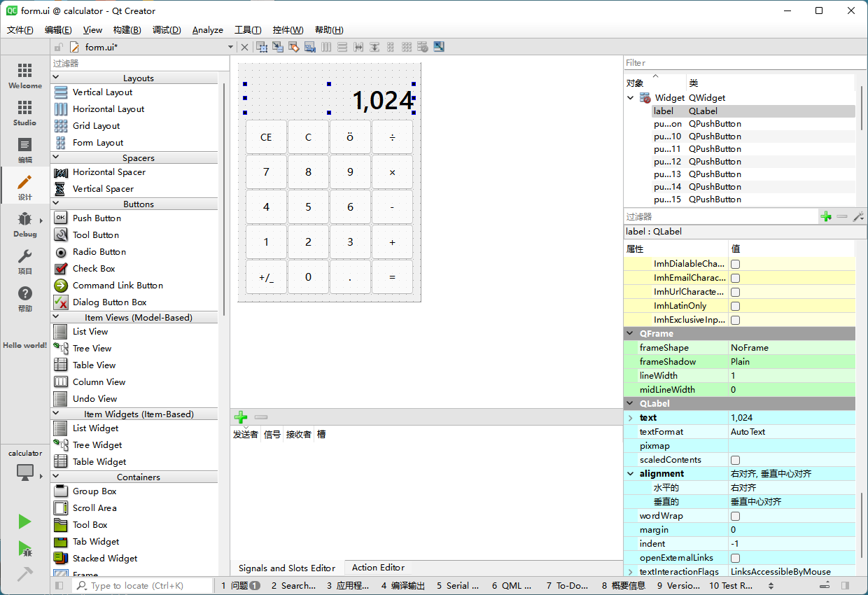This screenshot has width=868, height=595.
Task: Open Analyze menu
Action: (208, 30)
